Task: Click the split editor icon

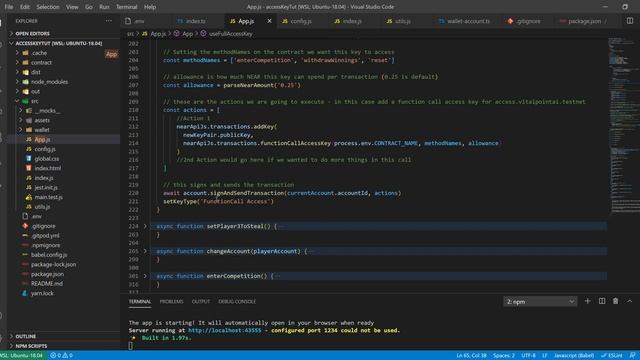Action: click(x=630, y=21)
